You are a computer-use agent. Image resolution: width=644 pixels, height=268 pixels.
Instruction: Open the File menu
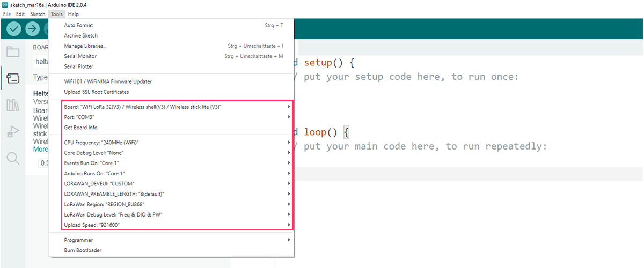pyautogui.click(x=7, y=14)
